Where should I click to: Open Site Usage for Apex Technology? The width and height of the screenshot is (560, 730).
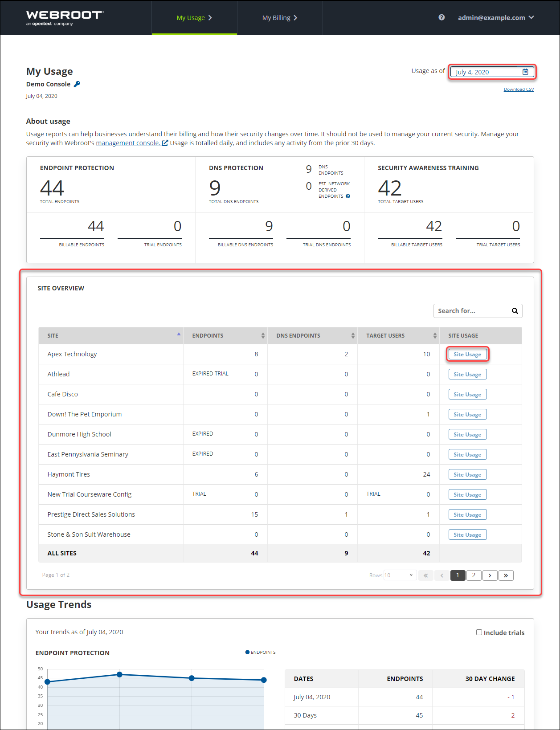click(x=467, y=355)
